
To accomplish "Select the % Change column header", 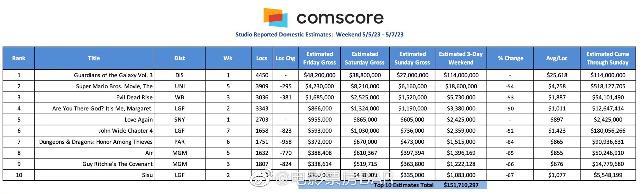I will point(510,58).
